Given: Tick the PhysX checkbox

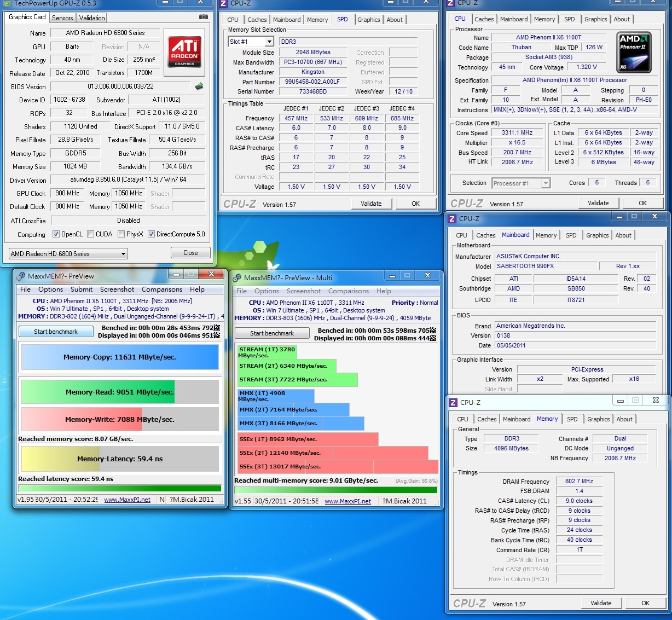Looking at the screenshot, I should click(121, 234).
